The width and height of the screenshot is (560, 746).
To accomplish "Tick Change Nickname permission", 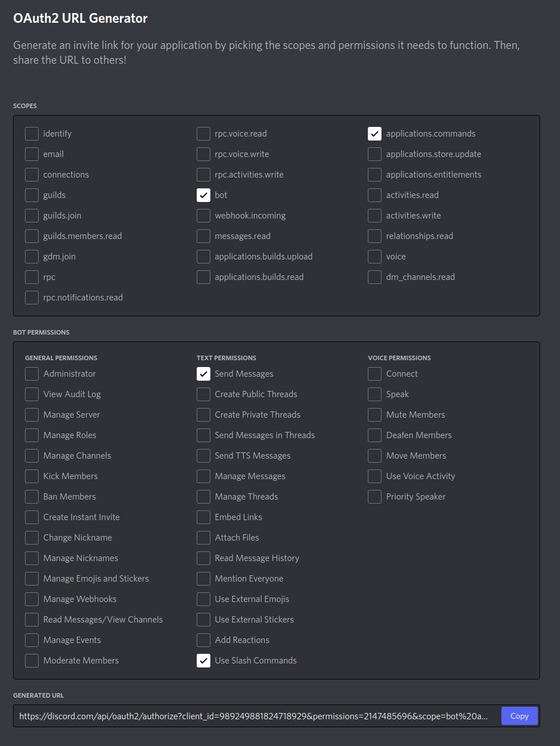I will click(32, 538).
